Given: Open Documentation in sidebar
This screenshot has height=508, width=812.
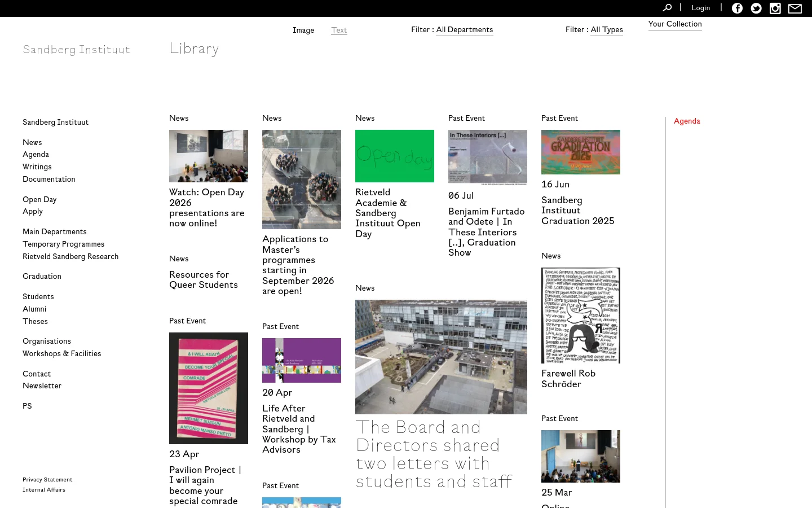Looking at the screenshot, I should coord(49,179).
